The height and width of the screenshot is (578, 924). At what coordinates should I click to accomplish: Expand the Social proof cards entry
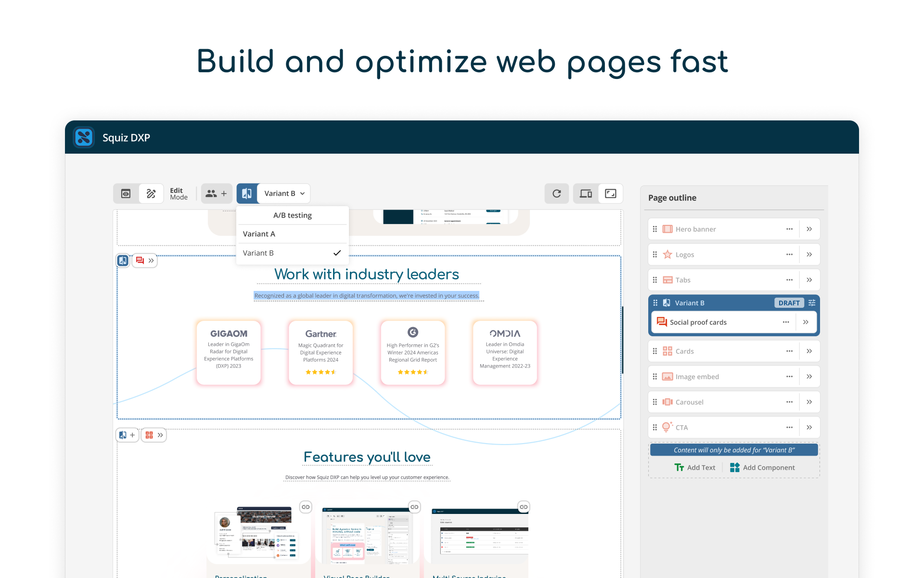(806, 322)
